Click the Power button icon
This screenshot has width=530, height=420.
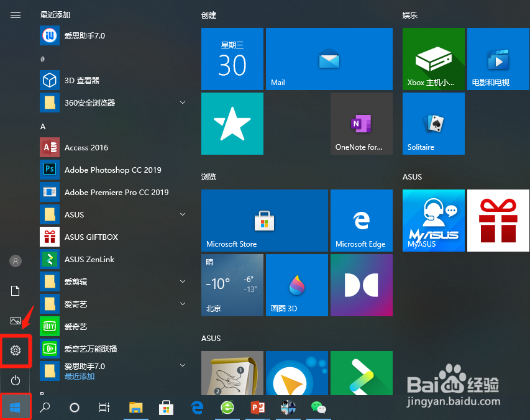[x=16, y=380]
